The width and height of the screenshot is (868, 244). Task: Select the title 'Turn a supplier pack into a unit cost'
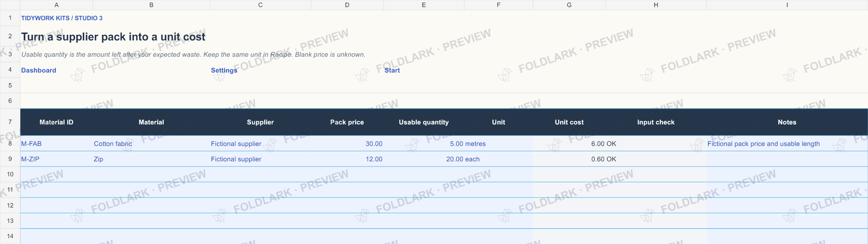[113, 36]
